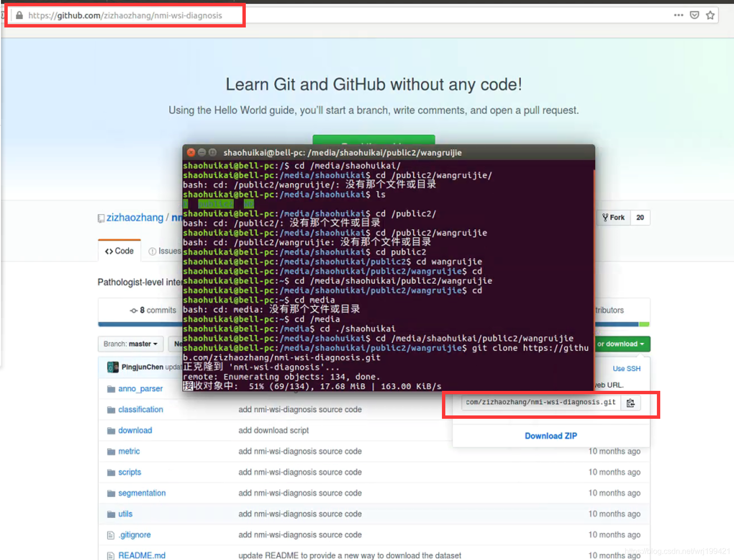The height and width of the screenshot is (560, 734).
Task: Copy the clone URL with clipboard icon
Action: click(x=630, y=403)
